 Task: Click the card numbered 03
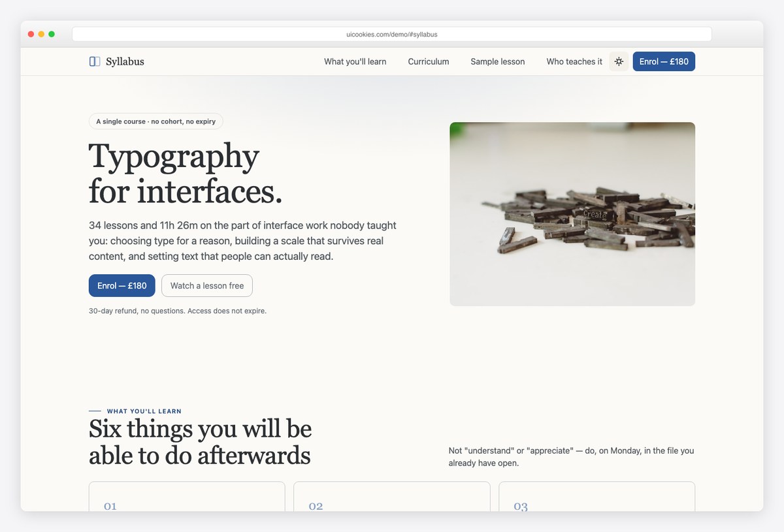pyautogui.click(x=596, y=497)
